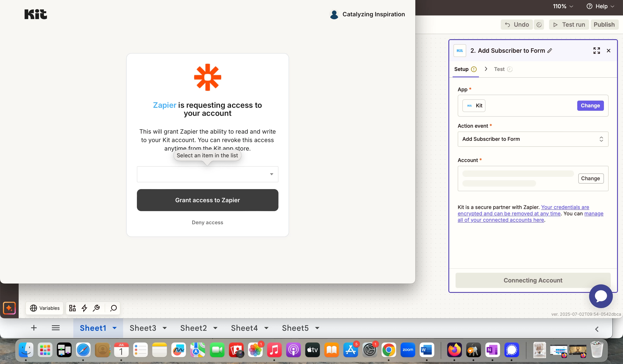Image resolution: width=623 pixels, height=364 pixels.
Task: Open the Sheet1 tab dropdown arrow
Action: [114, 328]
